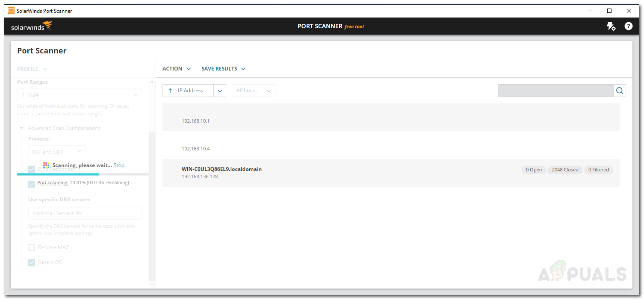
Task: Open the All hosts filter dropdown
Action: click(254, 91)
